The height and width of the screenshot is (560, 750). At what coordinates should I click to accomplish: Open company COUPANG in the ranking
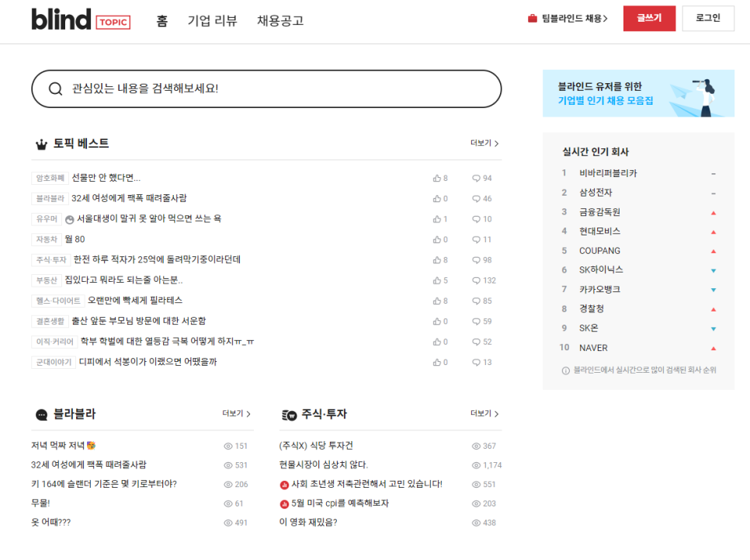pyautogui.click(x=599, y=251)
